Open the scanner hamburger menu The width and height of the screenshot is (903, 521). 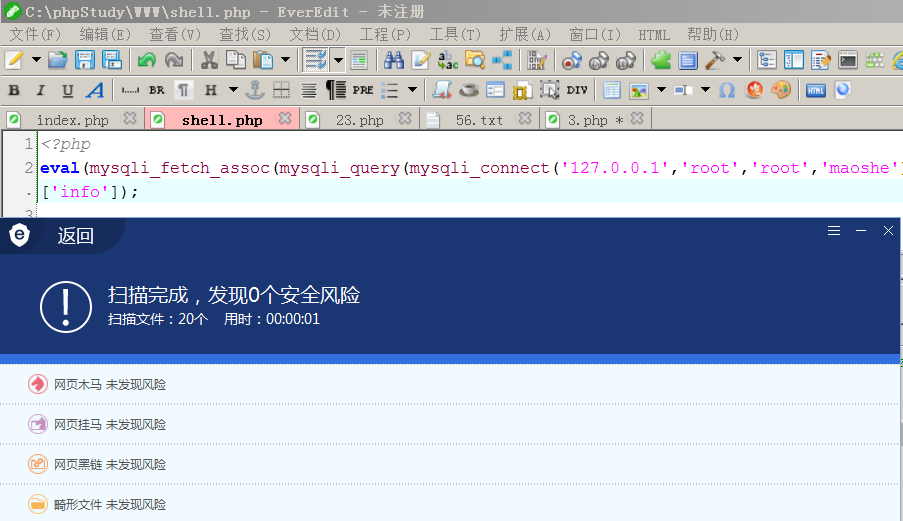[x=834, y=231]
